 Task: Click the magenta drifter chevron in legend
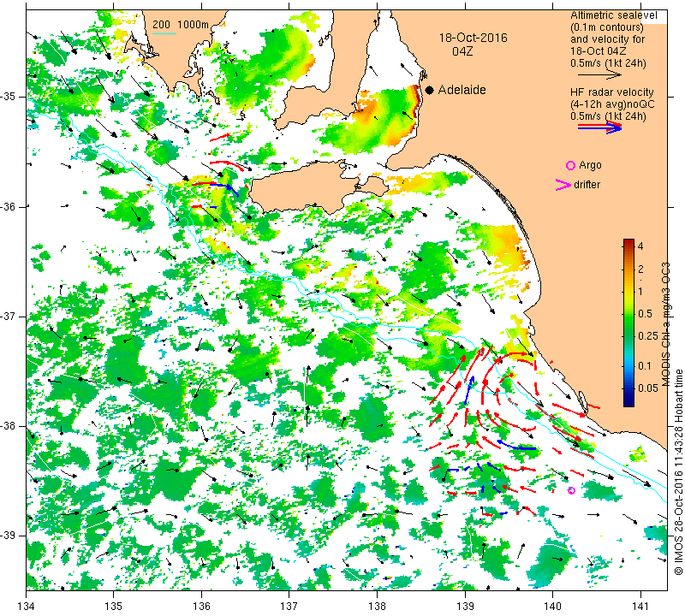point(563,185)
